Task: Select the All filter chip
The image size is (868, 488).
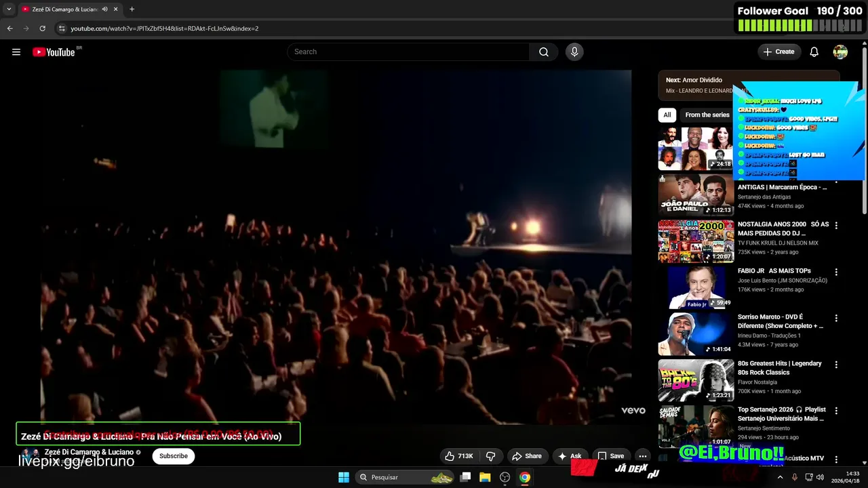Action: (667, 115)
